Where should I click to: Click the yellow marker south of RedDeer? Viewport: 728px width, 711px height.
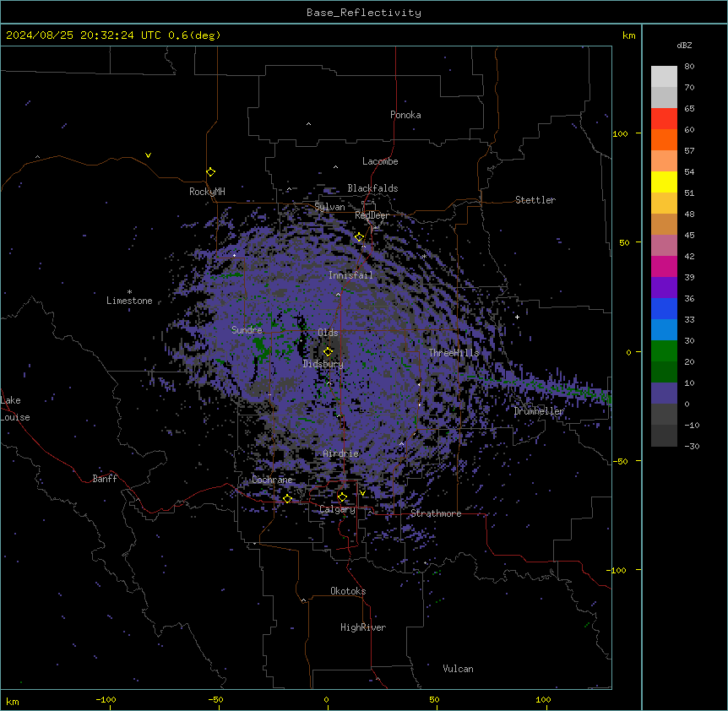click(x=360, y=237)
